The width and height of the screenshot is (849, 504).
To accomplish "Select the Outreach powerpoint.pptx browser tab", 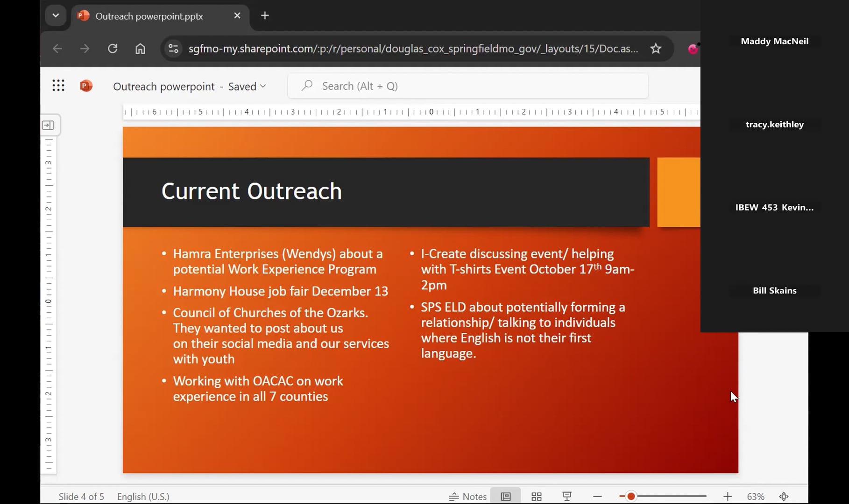I will pyautogui.click(x=149, y=16).
